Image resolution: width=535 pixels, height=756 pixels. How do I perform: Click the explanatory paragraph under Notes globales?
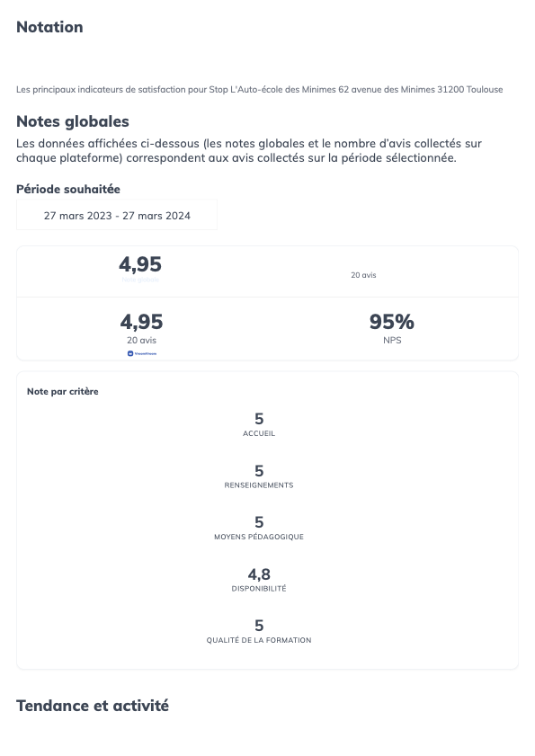click(249, 150)
